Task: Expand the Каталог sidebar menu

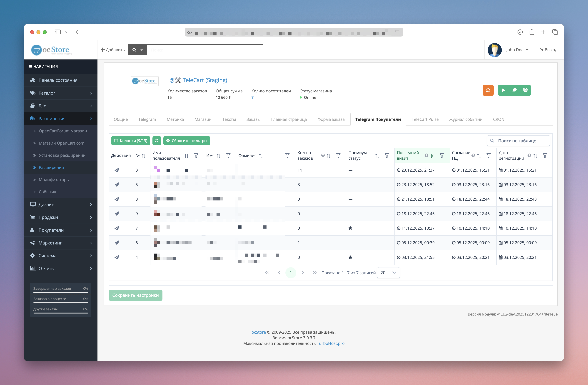Action: (60, 93)
